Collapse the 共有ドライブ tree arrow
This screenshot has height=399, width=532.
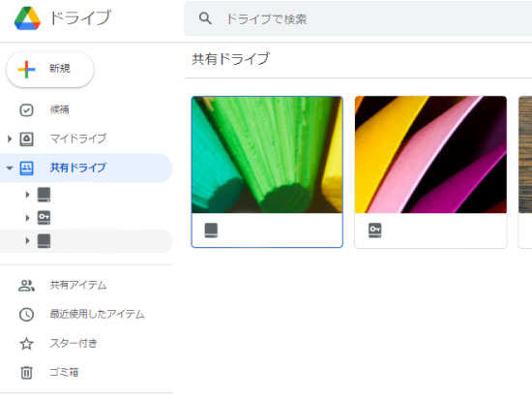point(10,168)
